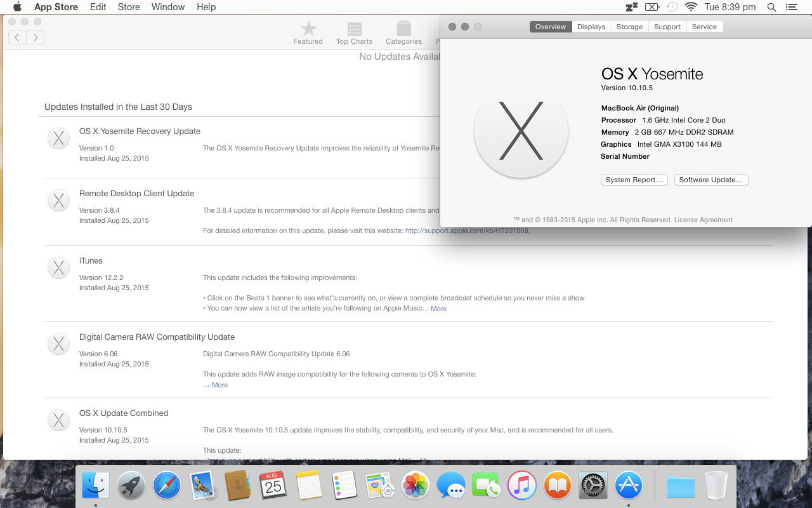Click the 'OS X Yosemite Recovery Update' title
Viewport: 812px width, 508px height.
(x=140, y=131)
